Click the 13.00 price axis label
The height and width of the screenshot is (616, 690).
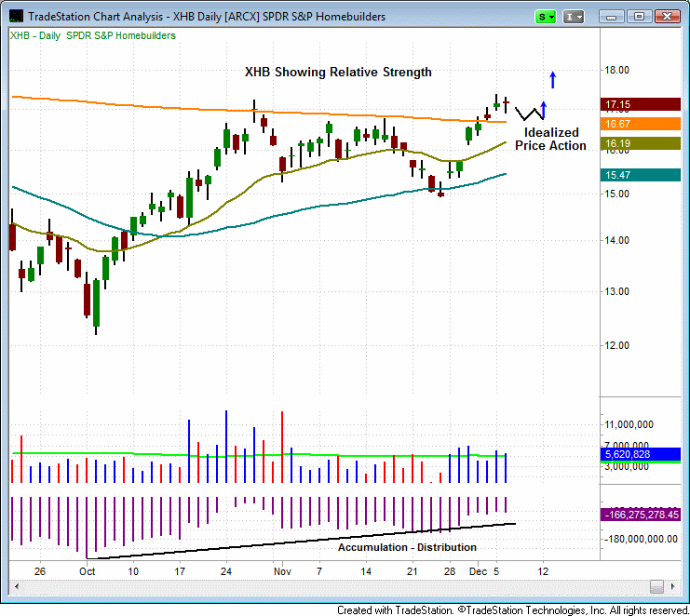click(x=617, y=291)
